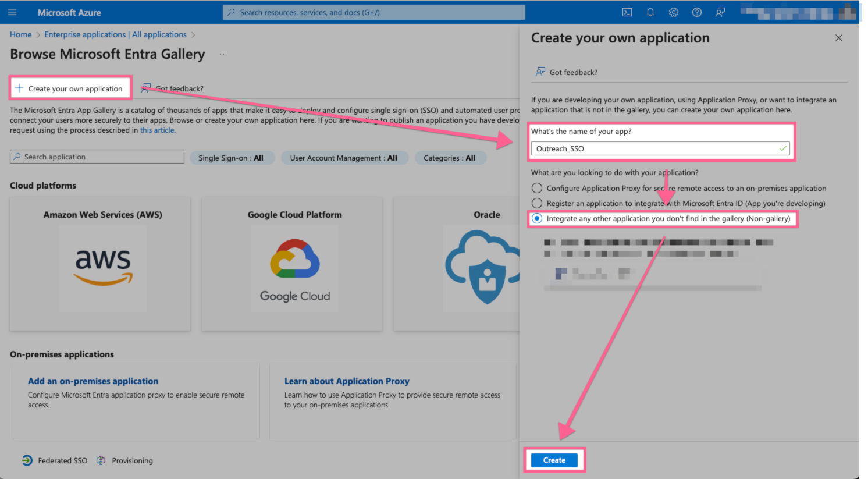This screenshot has width=868, height=479.
Task: Click the ellipsis next to the page title
Action: (x=223, y=54)
